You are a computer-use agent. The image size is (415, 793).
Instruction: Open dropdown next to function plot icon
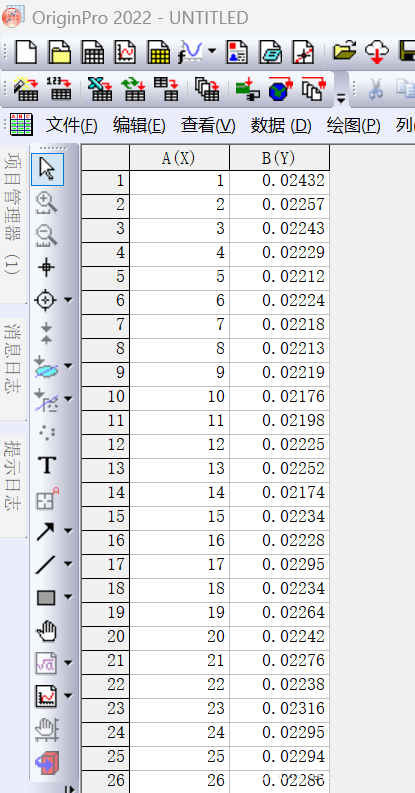pos(211,51)
